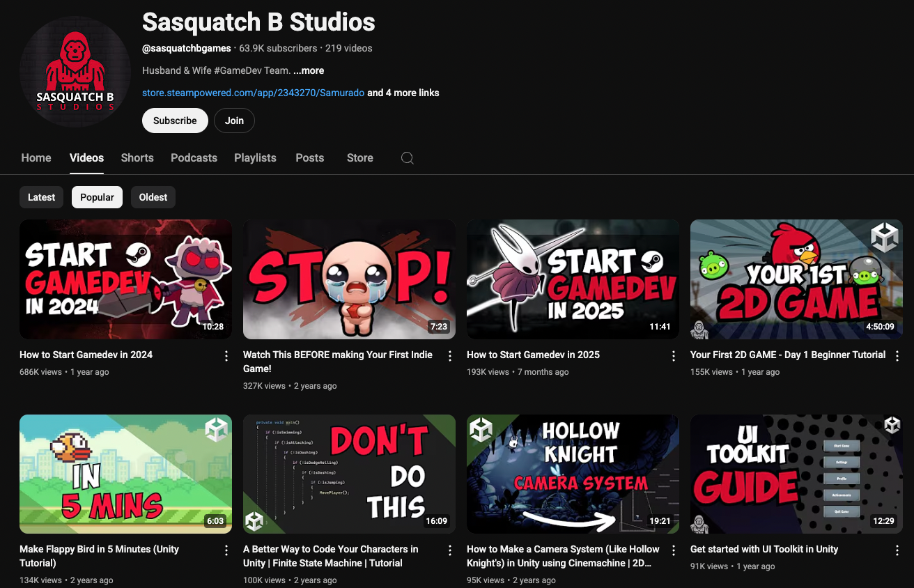This screenshot has height=588, width=914.
Task: Click the 95K views stat
Action: [486, 580]
